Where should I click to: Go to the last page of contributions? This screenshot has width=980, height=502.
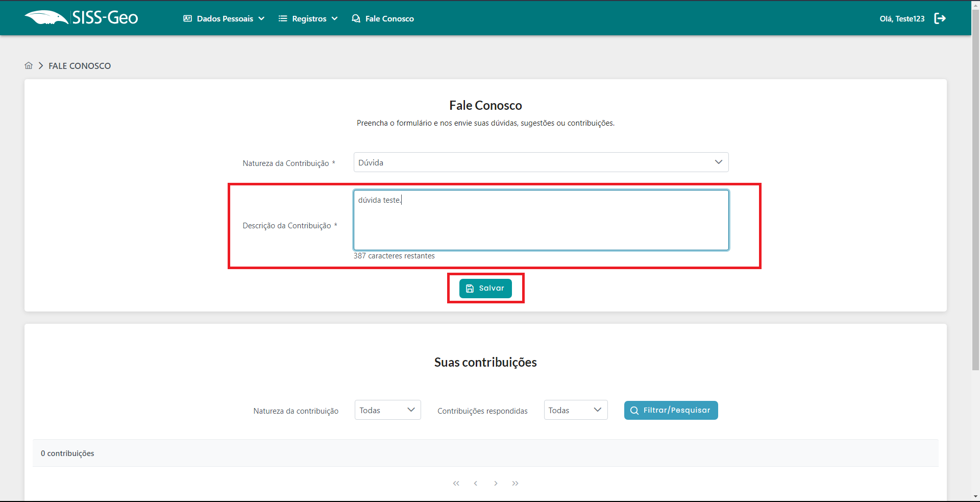coord(516,483)
